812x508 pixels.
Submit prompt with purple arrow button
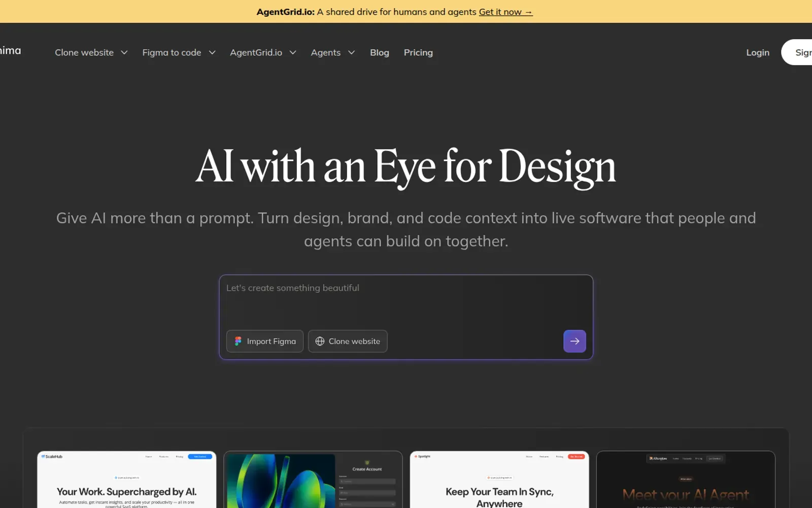click(574, 341)
